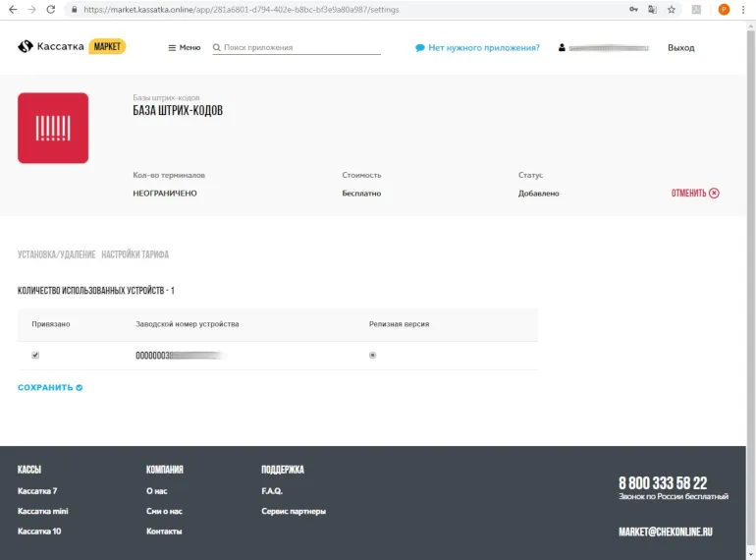
Task: Select the Релизная версия radio button
Action: point(372,355)
